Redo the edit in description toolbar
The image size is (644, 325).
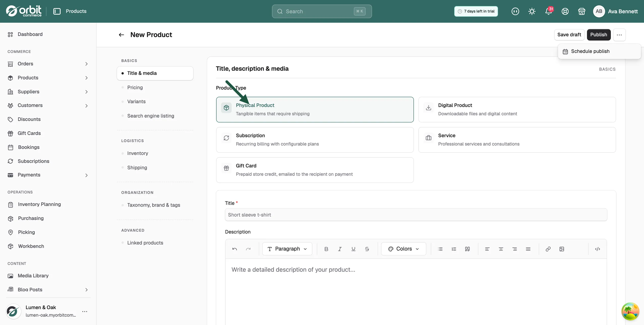pyautogui.click(x=248, y=249)
